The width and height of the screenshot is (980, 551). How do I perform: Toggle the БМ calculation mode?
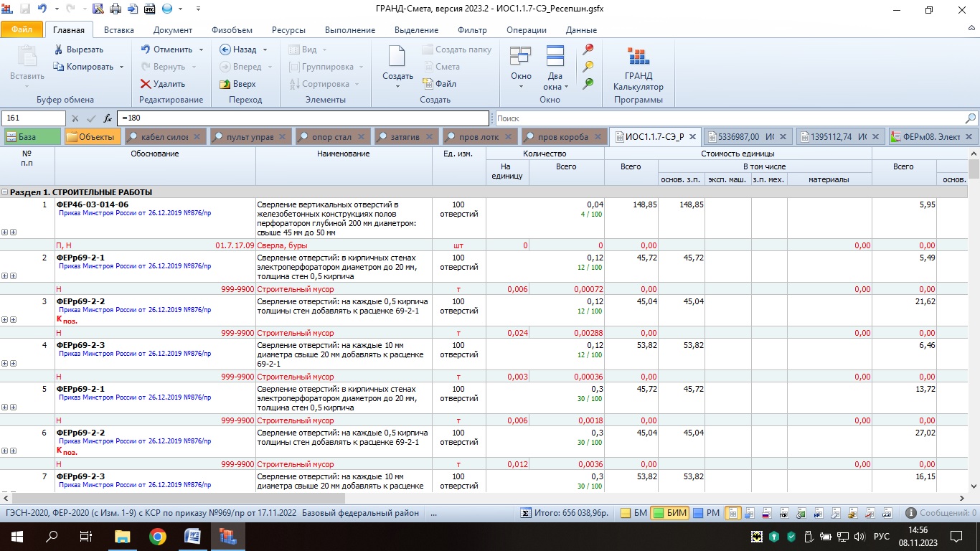click(x=633, y=513)
